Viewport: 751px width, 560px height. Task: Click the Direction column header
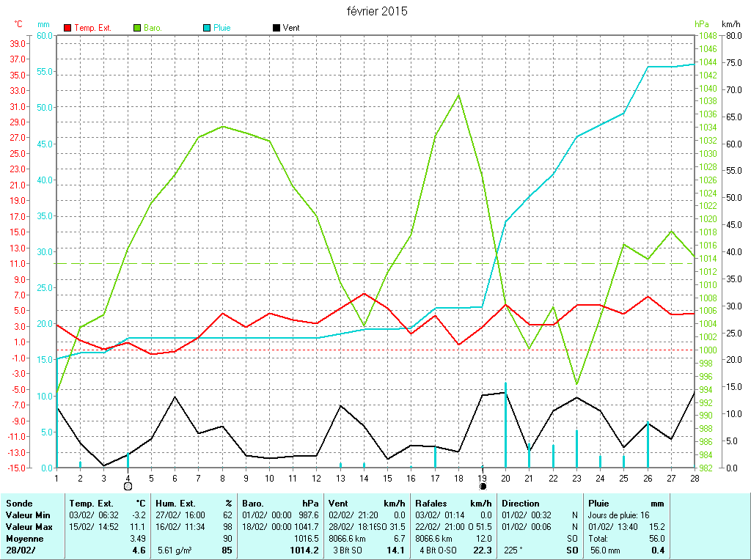coord(521,504)
